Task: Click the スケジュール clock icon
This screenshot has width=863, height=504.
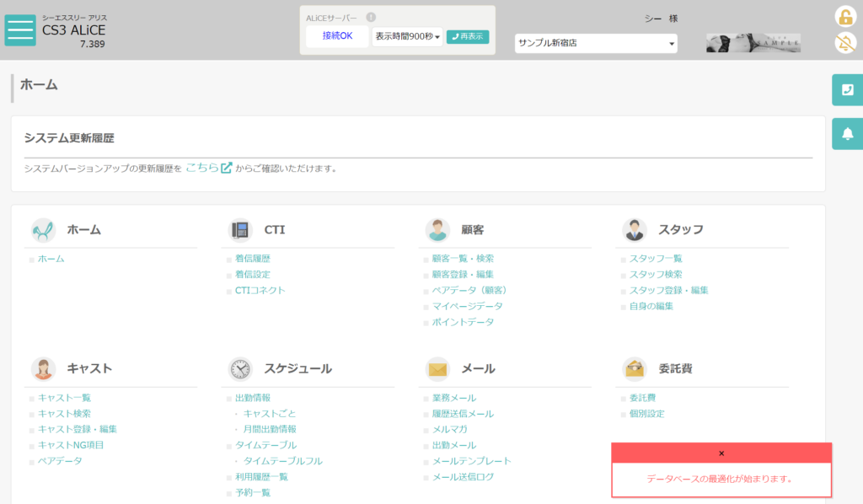Action: (x=240, y=368)
